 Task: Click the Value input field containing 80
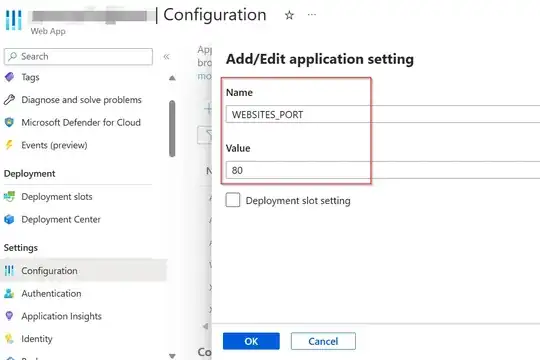[x=383, y=170]
